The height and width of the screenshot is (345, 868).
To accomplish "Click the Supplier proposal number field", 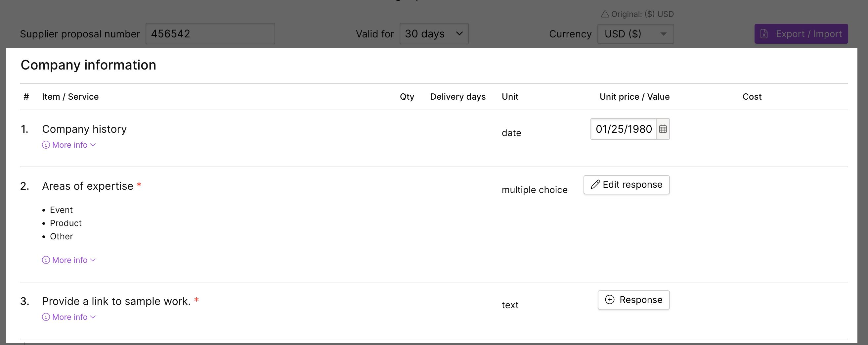I will click(x=210, y=34).
